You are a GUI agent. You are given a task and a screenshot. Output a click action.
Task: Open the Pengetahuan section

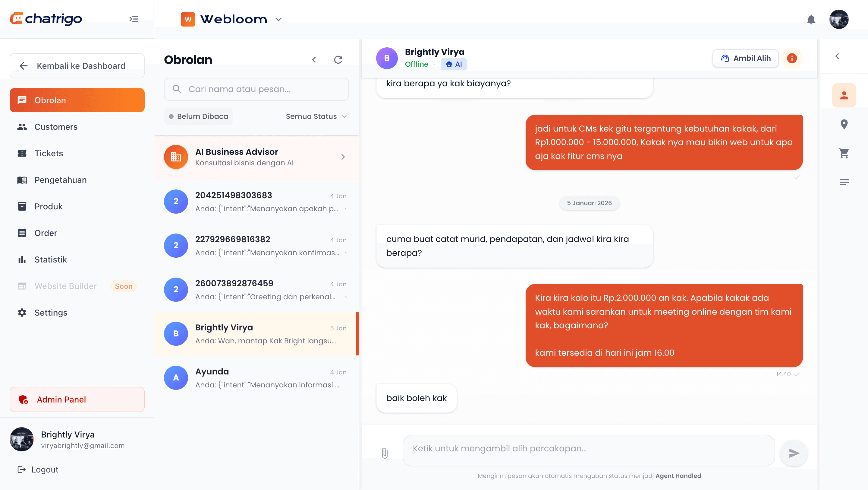[60, 180]
